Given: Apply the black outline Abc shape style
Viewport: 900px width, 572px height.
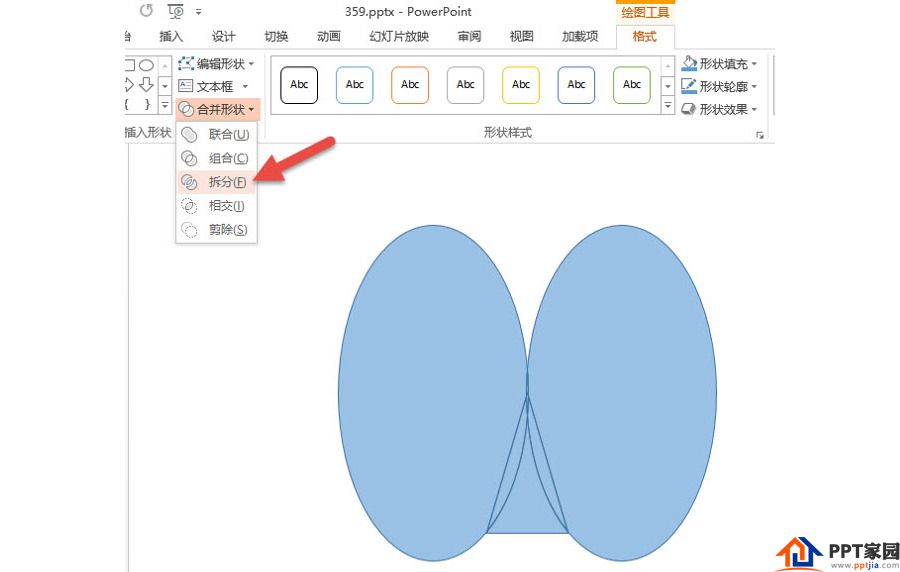Looking at the screenshot, I should click(x=299, y=85).
